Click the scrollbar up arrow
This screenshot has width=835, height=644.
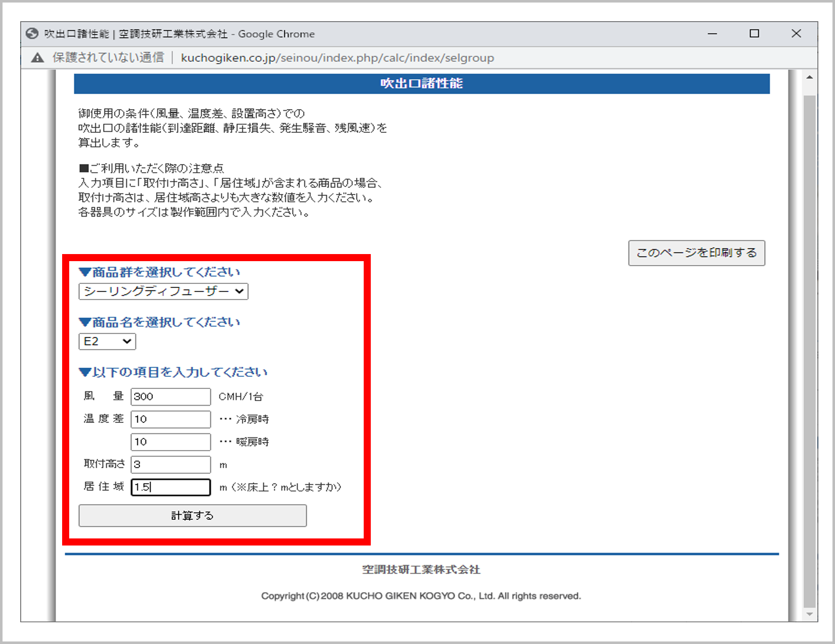point(810,78)
